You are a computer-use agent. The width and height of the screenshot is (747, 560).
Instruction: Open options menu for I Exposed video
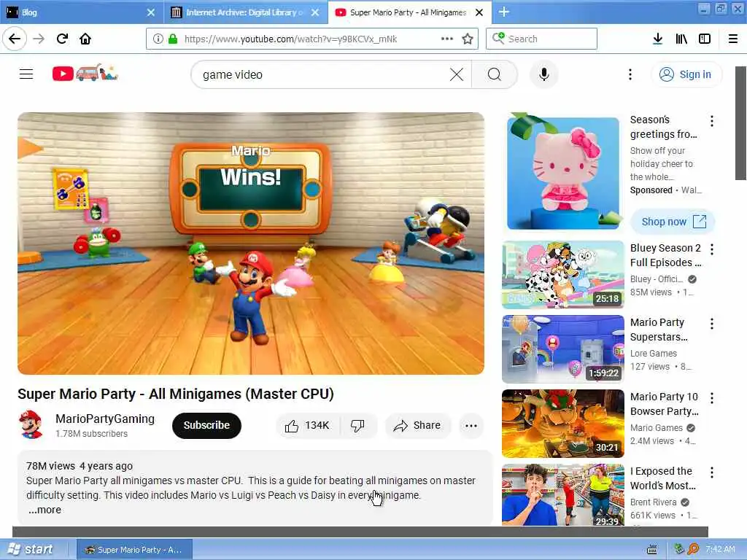click(712, 472)
